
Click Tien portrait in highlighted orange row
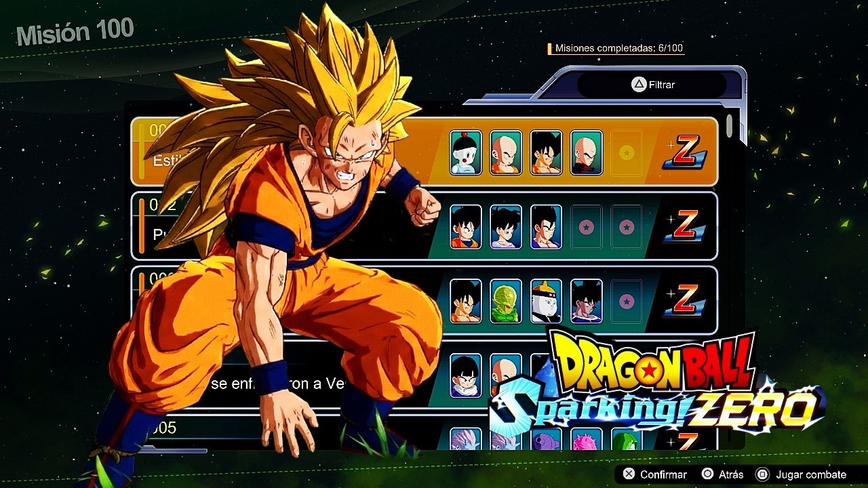(587, 152)
